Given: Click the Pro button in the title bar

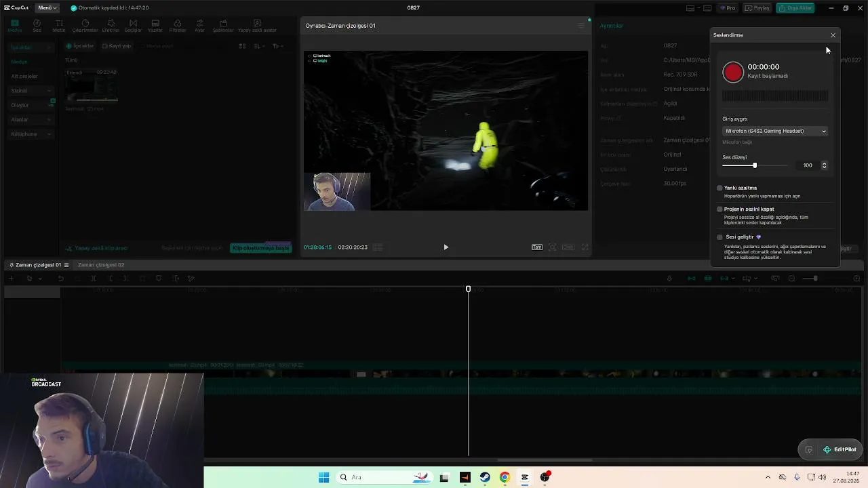Looking at the screenshot, I should pyautogui.click(x=728, y=8).
